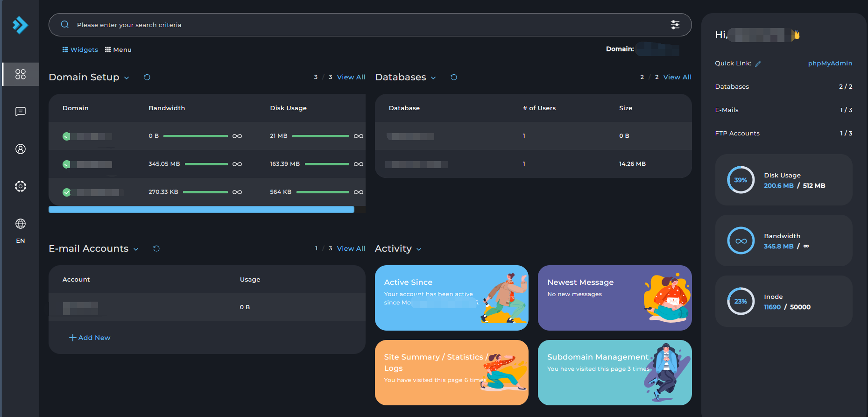
Task: Expand the Databases dropdown chevron
Action: point(433,78)
